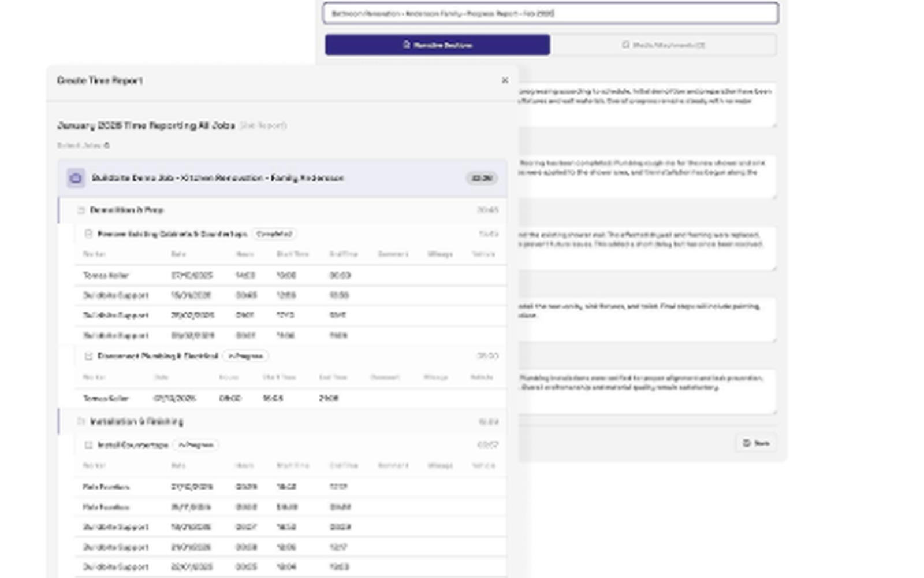The height and width of the screenshot is (578, 924).
Task: Click the Completed status badge
Action: click(274, 234)
